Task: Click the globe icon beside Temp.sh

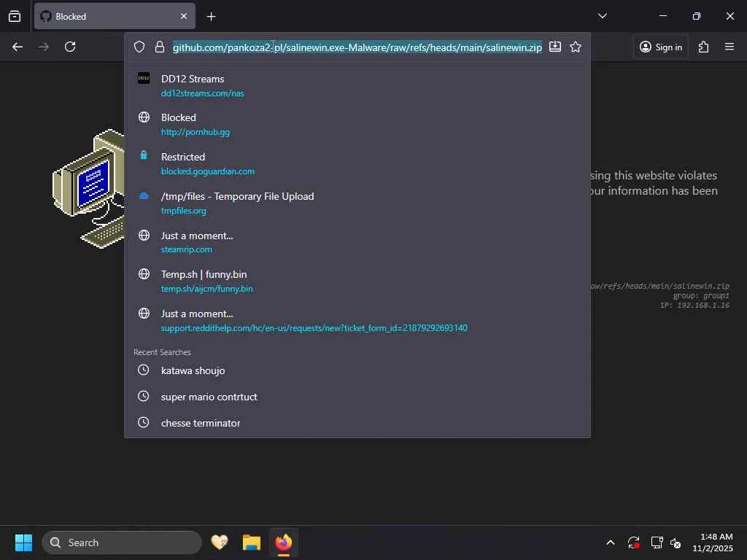Action: click(x=144, y=274)
